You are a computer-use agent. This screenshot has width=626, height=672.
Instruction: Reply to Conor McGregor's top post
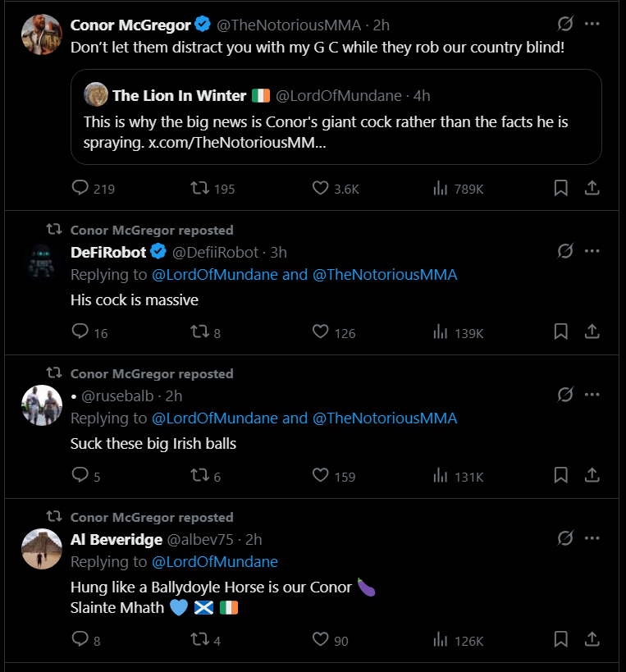[x=80, y=188]
